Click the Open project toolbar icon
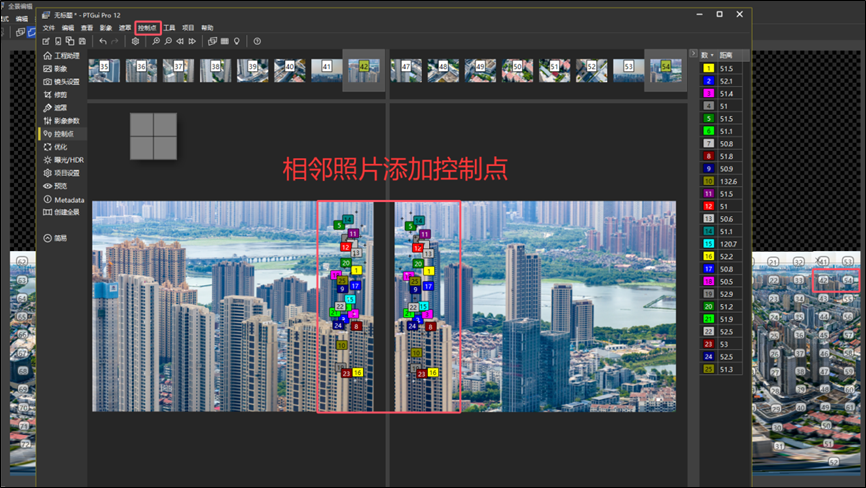The height and width of the screenshot is (488, 866). 58,41
